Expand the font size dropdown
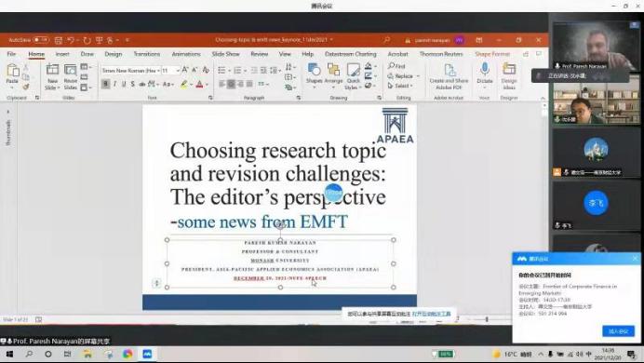This screenshot has width=644, height=363. pos(178,71)
